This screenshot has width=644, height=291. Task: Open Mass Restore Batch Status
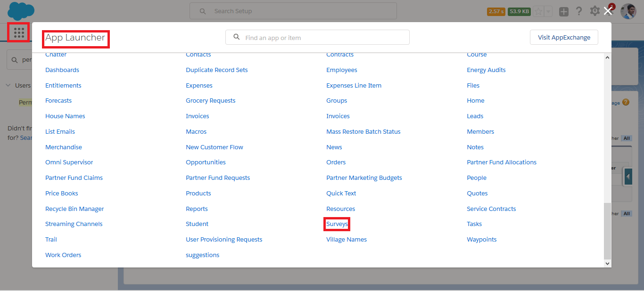(363, 131)
